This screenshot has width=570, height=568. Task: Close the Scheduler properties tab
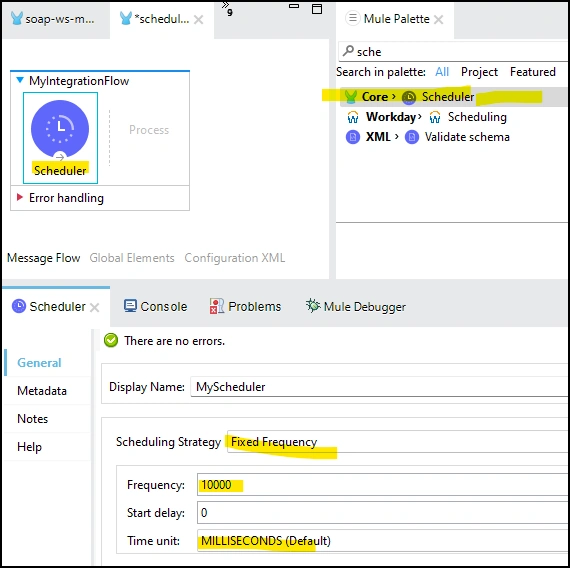click(95, 308)
